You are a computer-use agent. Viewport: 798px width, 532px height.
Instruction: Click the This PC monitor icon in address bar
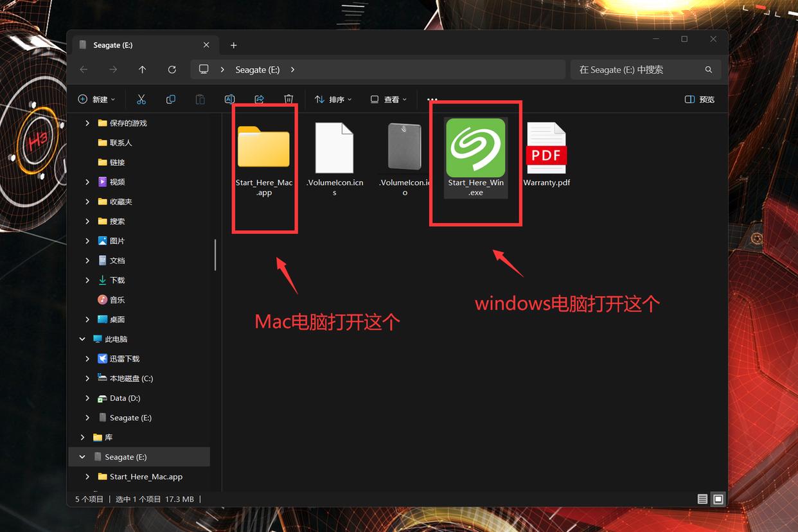[204, 69]
